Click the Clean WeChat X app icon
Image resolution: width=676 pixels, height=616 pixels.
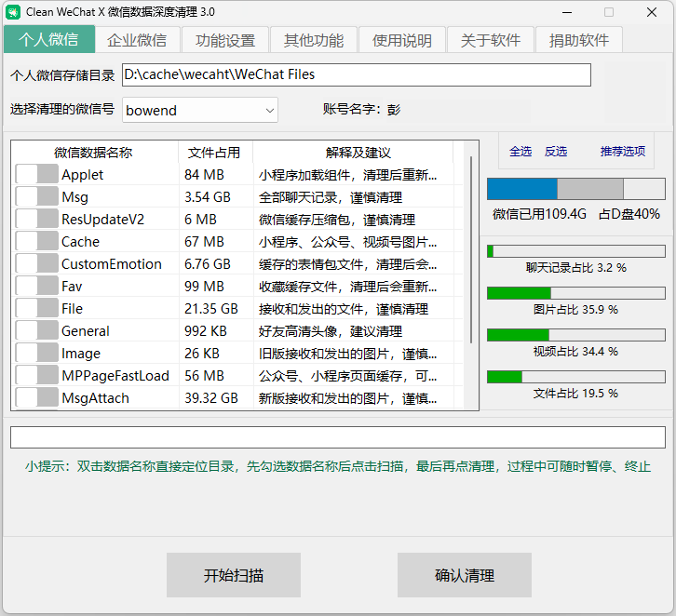click(13, 12)
